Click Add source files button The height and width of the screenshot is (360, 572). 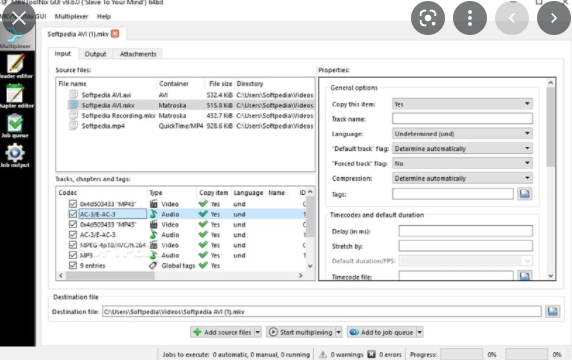[x=222, y=332]
